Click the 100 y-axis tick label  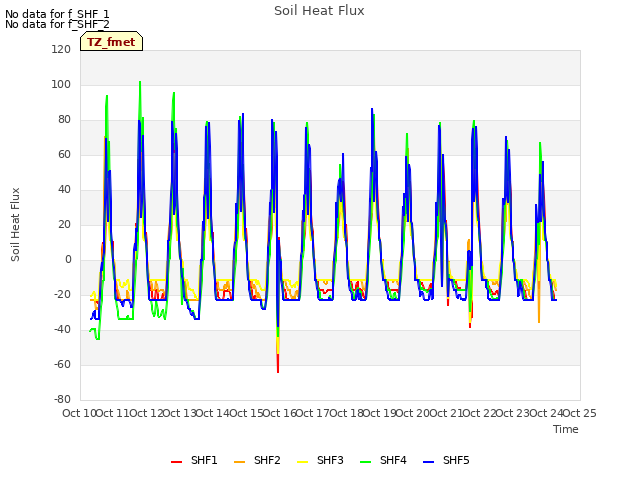[x=61, y=84]
